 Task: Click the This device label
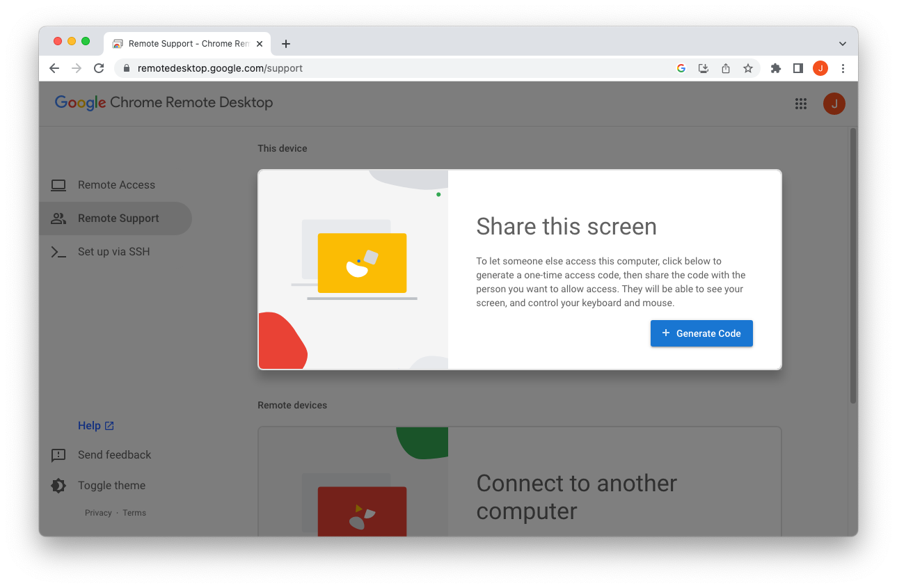(x=282, y=148)
